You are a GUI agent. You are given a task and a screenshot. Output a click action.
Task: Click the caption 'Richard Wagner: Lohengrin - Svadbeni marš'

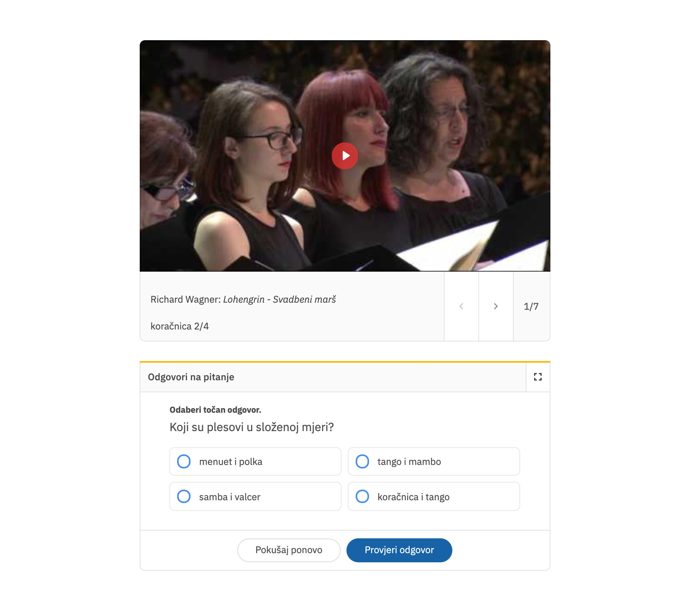243,299
